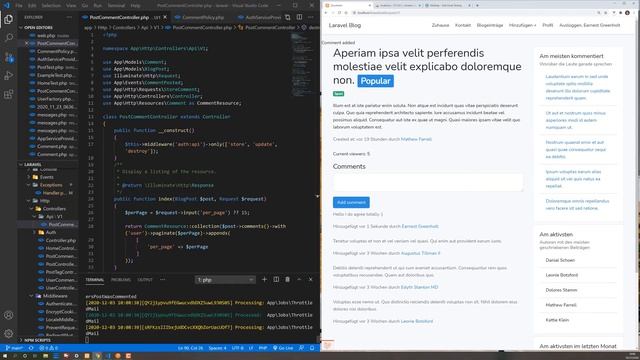
Task: Click Spaces: 4 indentation in status bar
Action: 217,348
